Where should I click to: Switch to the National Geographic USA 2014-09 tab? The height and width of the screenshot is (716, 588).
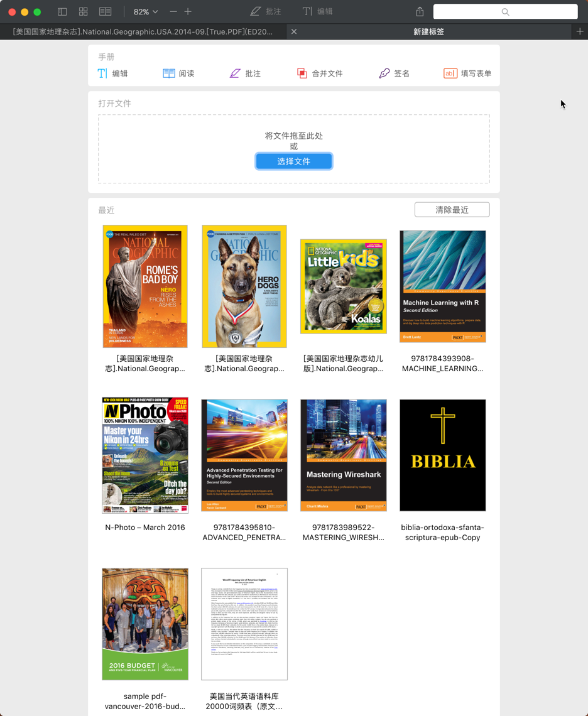pyautogui.click(x=143, y=31)
